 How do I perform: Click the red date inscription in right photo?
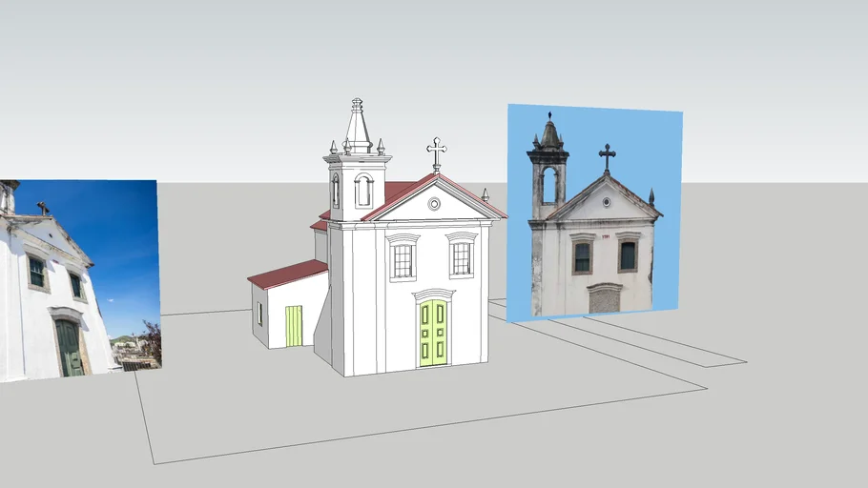click(605, 236)
